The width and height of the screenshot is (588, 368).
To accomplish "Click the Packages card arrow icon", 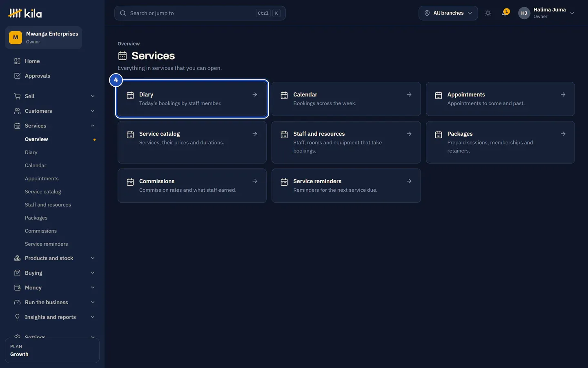I will 563,134.
